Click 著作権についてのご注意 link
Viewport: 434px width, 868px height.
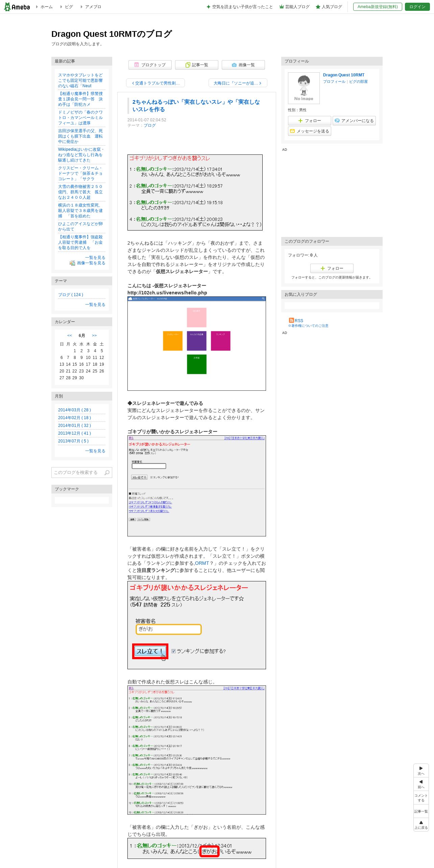308,326
